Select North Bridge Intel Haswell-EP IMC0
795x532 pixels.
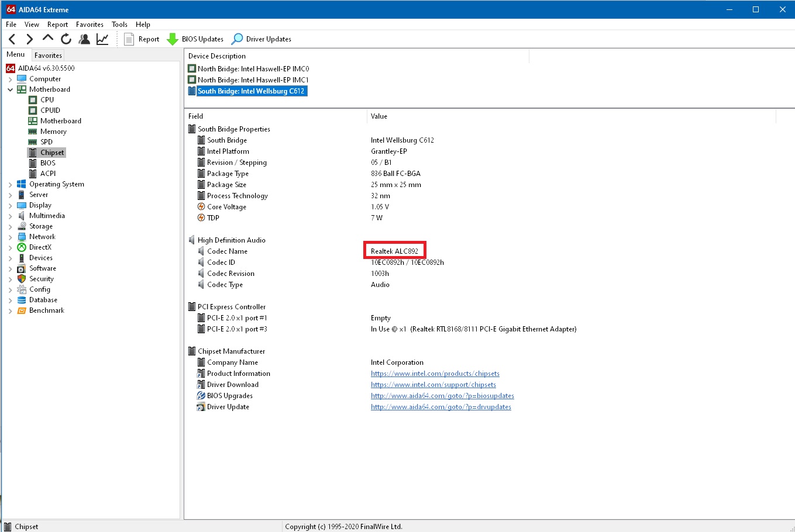pos(253,69)
